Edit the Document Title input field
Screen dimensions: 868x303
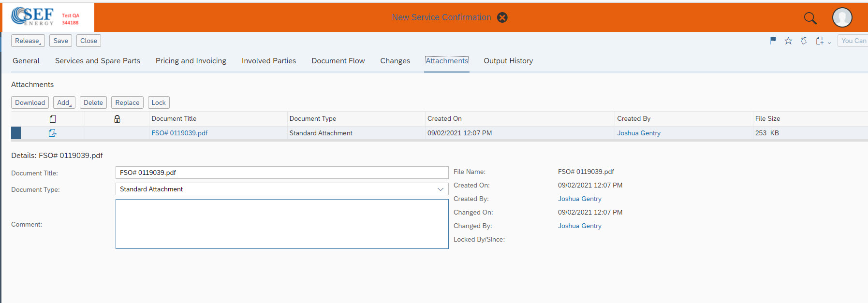coord(282,173)
